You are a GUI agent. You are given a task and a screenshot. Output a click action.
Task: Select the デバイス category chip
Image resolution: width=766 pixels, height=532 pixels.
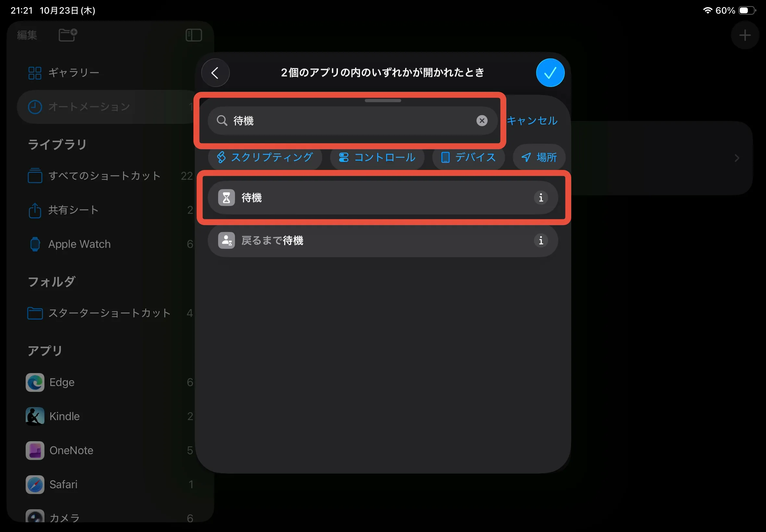coord(468,157)
